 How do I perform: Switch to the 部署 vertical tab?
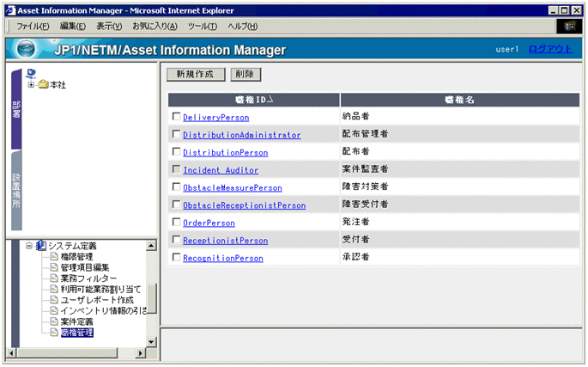point(16,109)
